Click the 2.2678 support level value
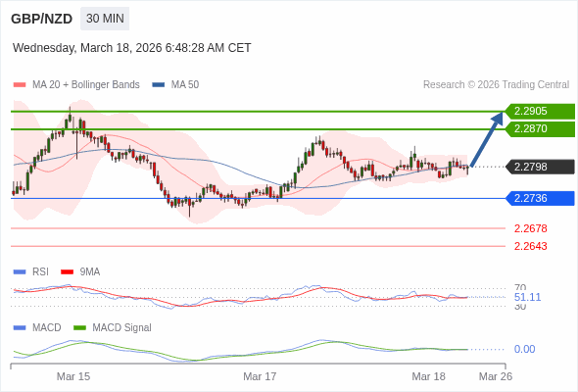This screenshot has width=578, height=392. (530, 228)
